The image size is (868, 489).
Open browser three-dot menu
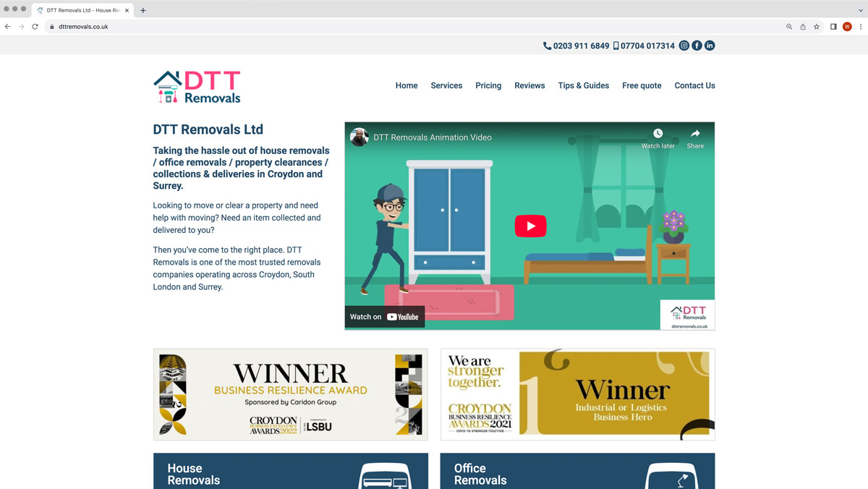click(861, 27)
